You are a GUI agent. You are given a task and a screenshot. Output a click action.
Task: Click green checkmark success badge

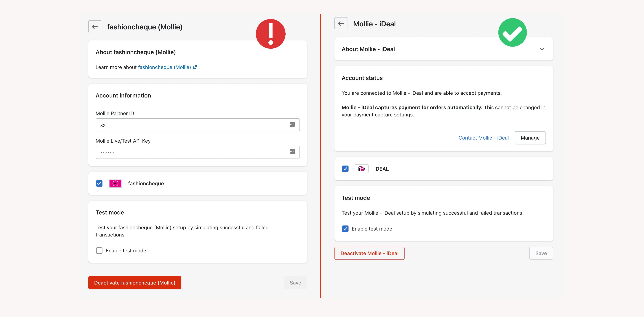(512, 32)
